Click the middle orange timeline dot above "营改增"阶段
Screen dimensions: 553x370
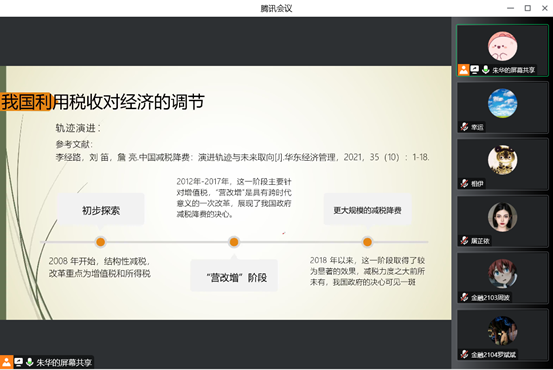[x=234, y=242]
